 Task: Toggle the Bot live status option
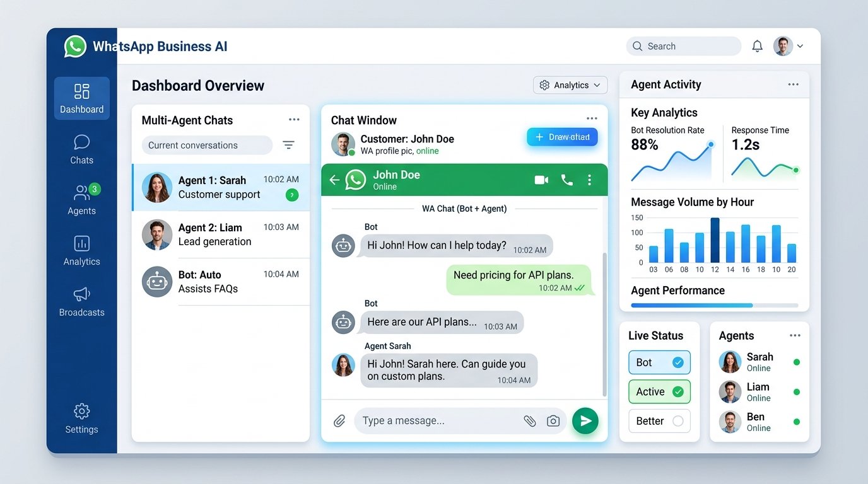coord(659,362)
